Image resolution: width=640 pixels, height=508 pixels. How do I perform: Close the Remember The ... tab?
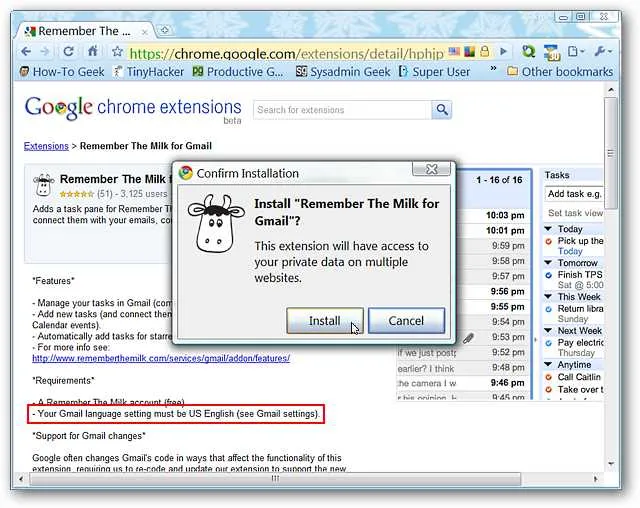144,32
